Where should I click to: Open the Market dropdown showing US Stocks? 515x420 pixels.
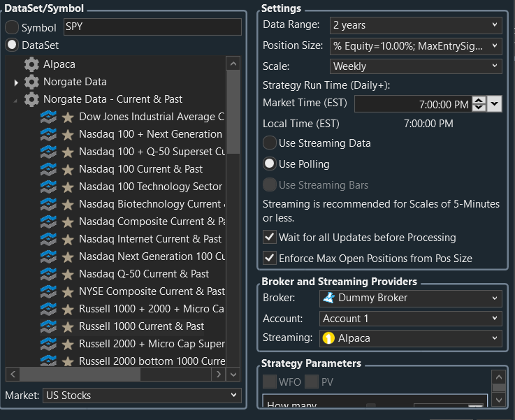coord(142,396)
